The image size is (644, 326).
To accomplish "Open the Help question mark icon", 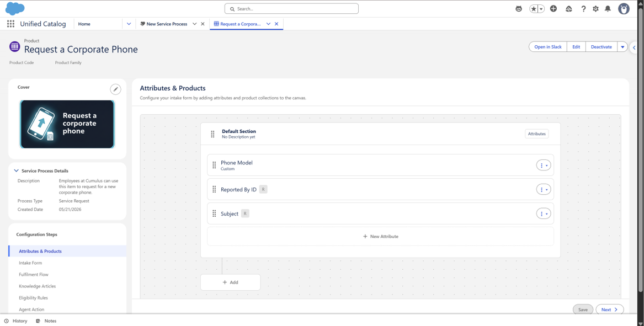I will [583, 9].
